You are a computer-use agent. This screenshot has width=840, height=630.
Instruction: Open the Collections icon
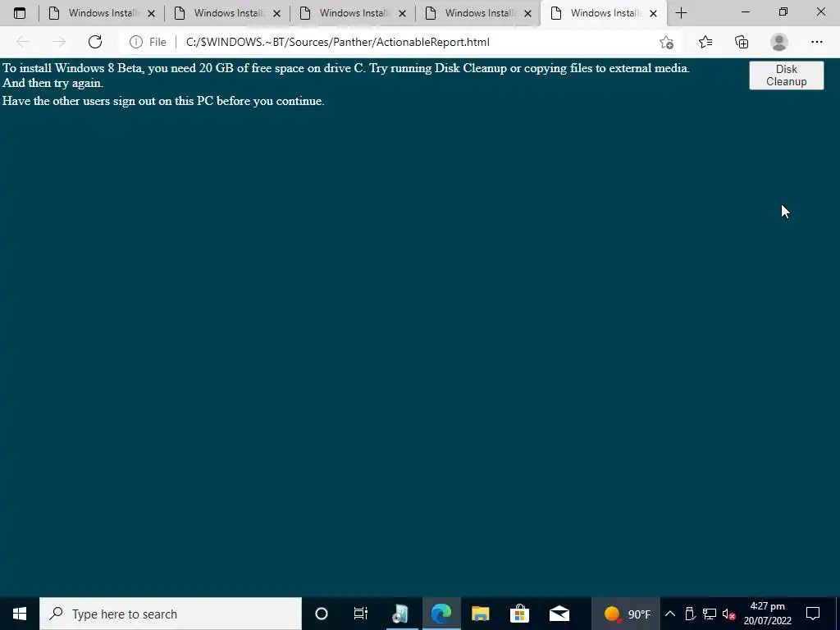click(x=742, y=42)
